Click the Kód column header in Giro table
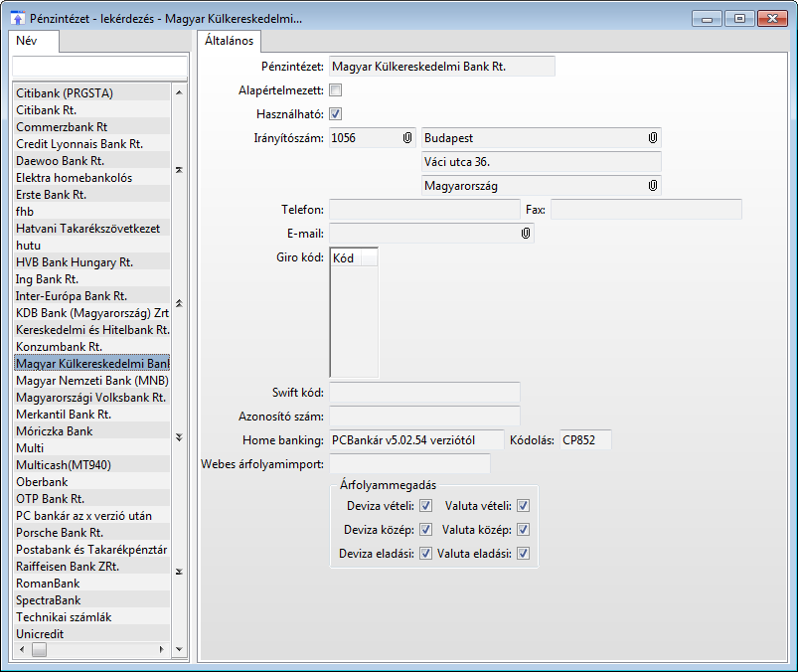This screenshot has height=672, width=798. point(354,256)
